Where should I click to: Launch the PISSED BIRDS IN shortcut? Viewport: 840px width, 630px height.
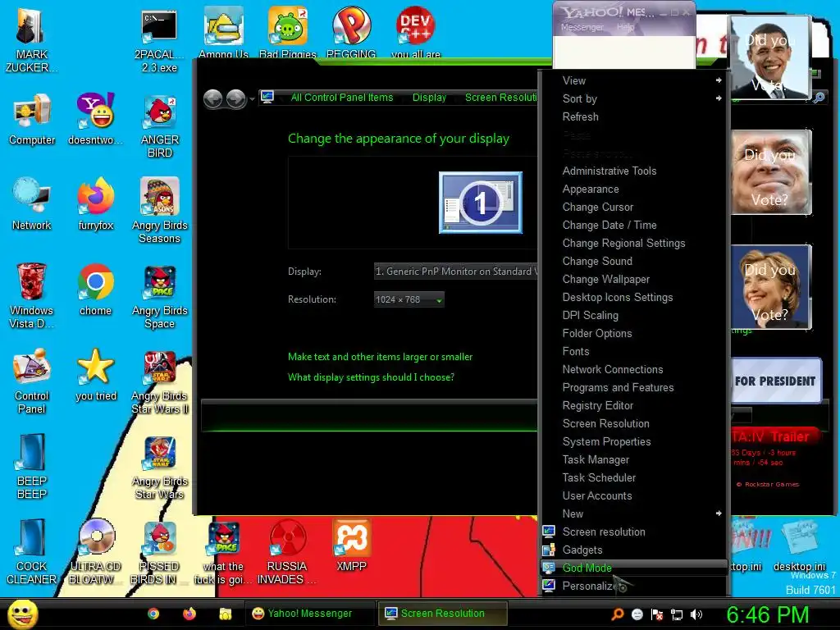159,552
